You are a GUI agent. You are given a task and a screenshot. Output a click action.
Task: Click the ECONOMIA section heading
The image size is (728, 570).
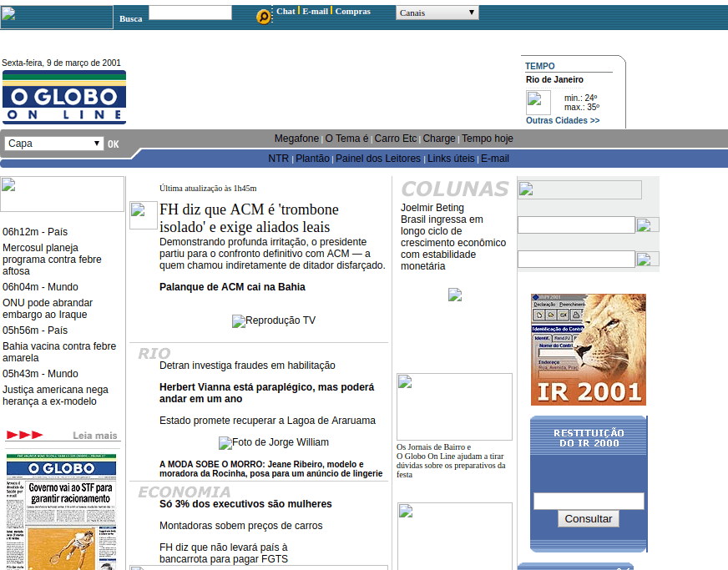click(x=185, y=492)
